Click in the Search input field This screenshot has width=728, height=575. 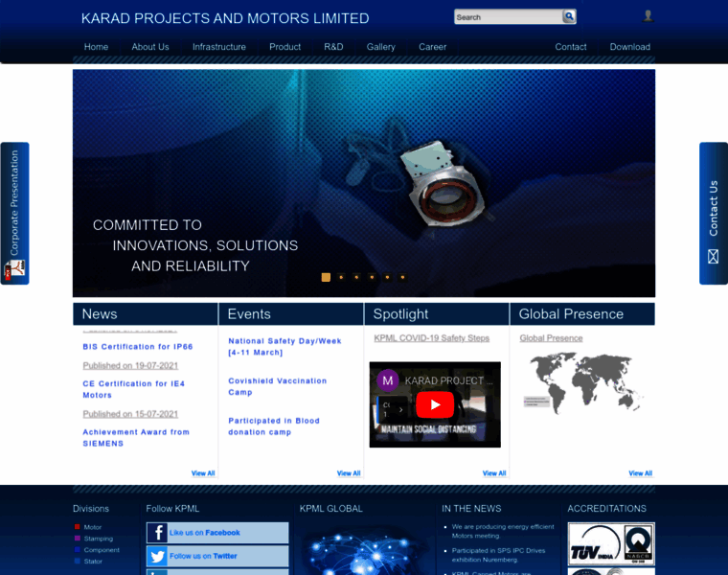pyautogui.click(x=508, y=16)
